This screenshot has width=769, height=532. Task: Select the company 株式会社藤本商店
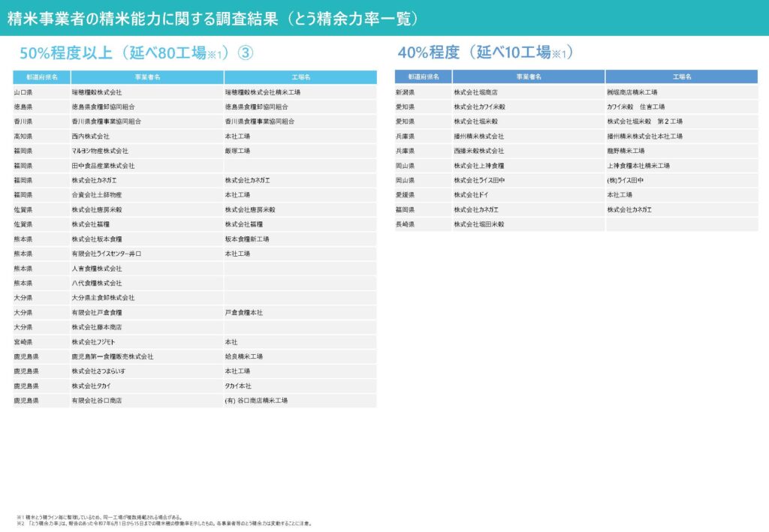(97, 327)
